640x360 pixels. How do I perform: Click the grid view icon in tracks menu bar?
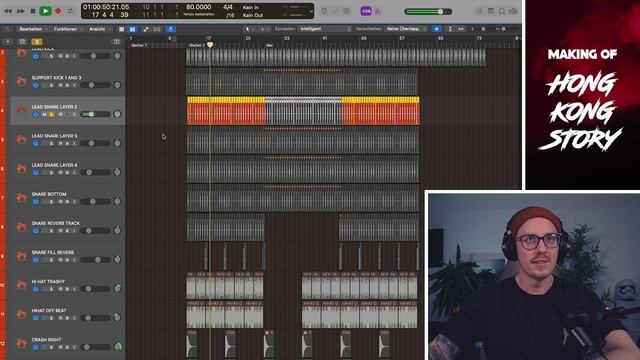[121, 29]
